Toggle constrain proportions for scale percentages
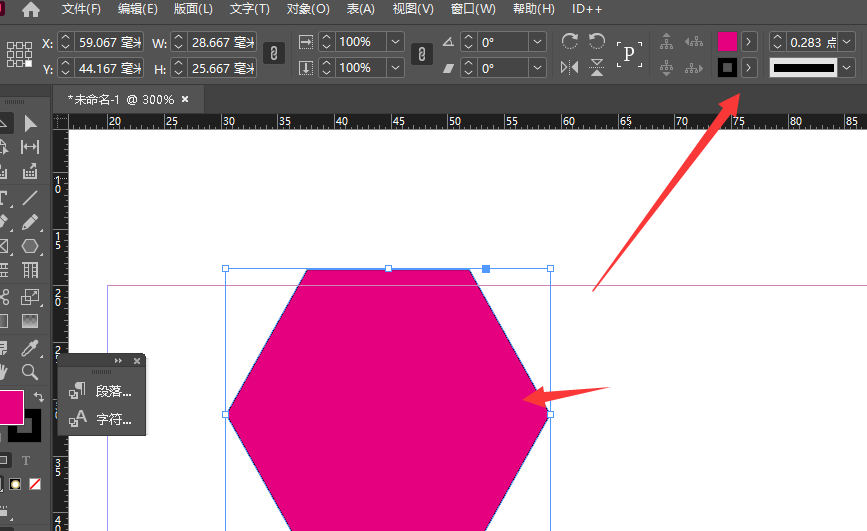Viewport: 867px width, 531px height. tap(422, 54)
